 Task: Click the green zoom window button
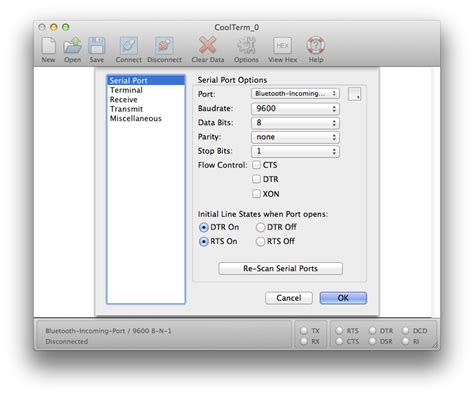click(66, 27)
